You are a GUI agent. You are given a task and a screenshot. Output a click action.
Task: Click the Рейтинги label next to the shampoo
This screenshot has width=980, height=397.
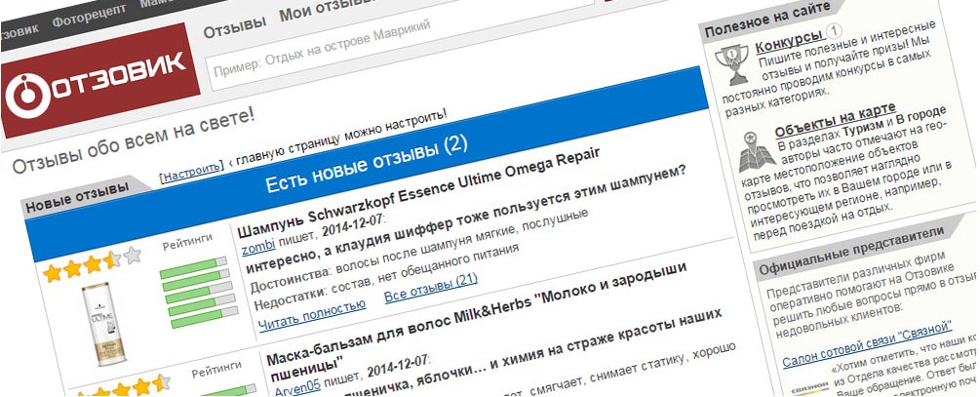tap(187, 241)
